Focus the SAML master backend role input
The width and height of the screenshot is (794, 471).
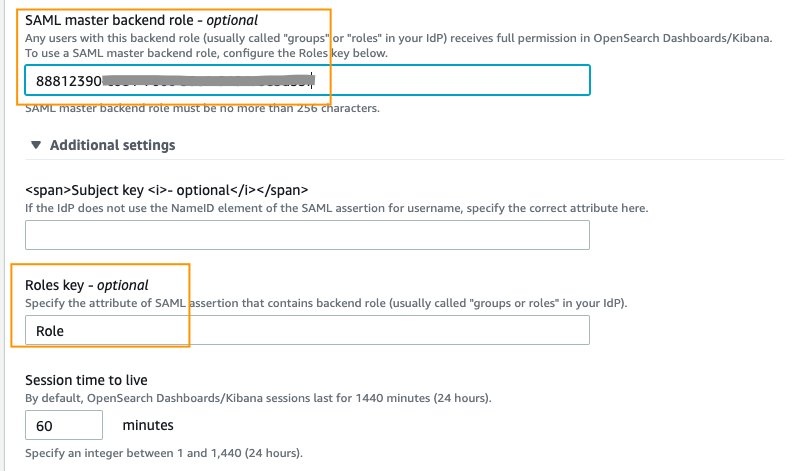pos(450,80)
